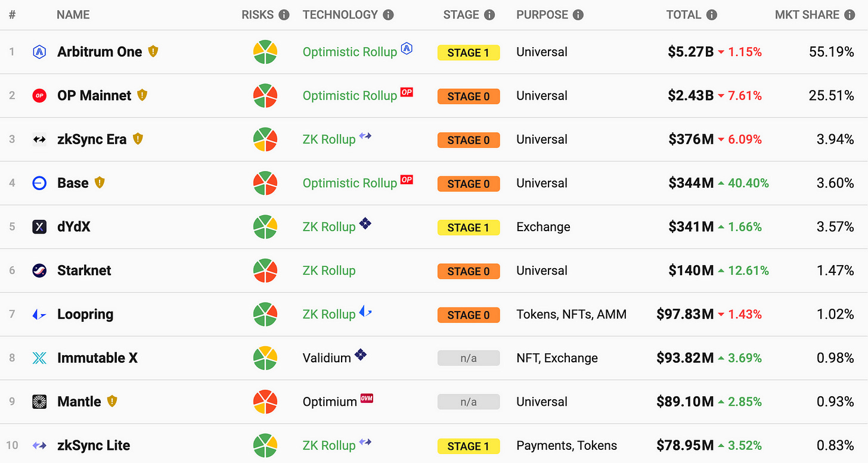This screenshot has width=868, height=463.
Task: Click the 'Payments, Tokens' purpose text
Action: (x=566, y=445)
